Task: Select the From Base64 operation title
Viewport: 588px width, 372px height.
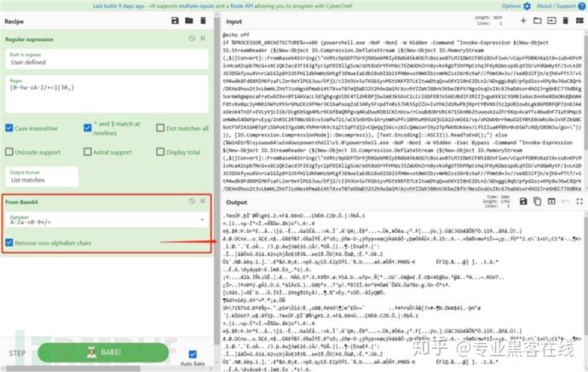Action: (x=21, y=202)
